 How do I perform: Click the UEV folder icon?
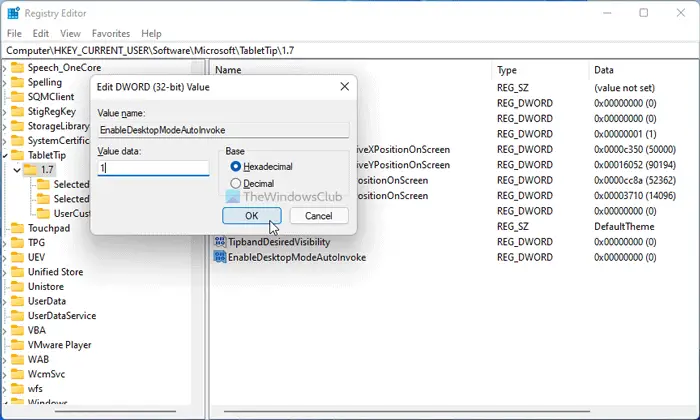(17, 258)
